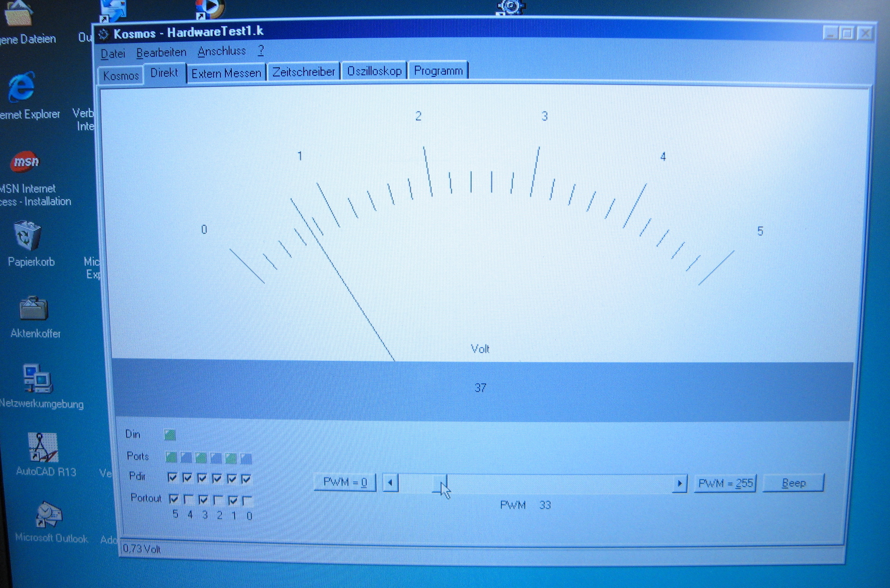Minimize the Kosmos window
The image size is (890, 588).
pos(830,33)
